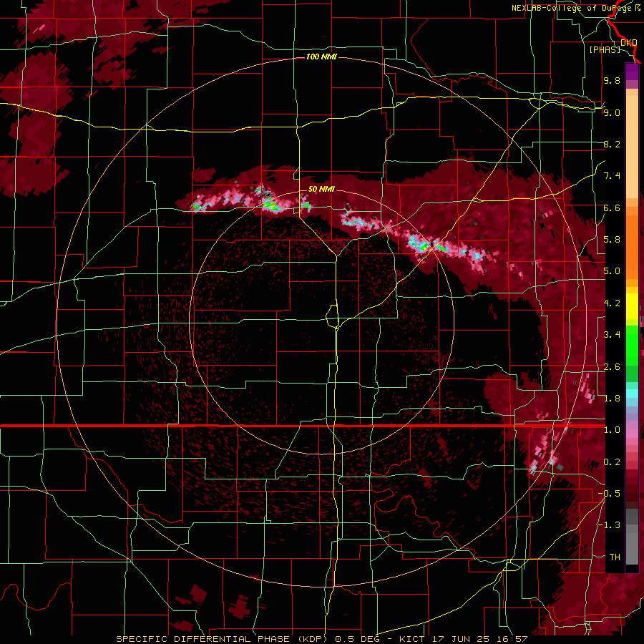Click the 1.0 legend value
The image size is (644, 644).
(612, 430)
